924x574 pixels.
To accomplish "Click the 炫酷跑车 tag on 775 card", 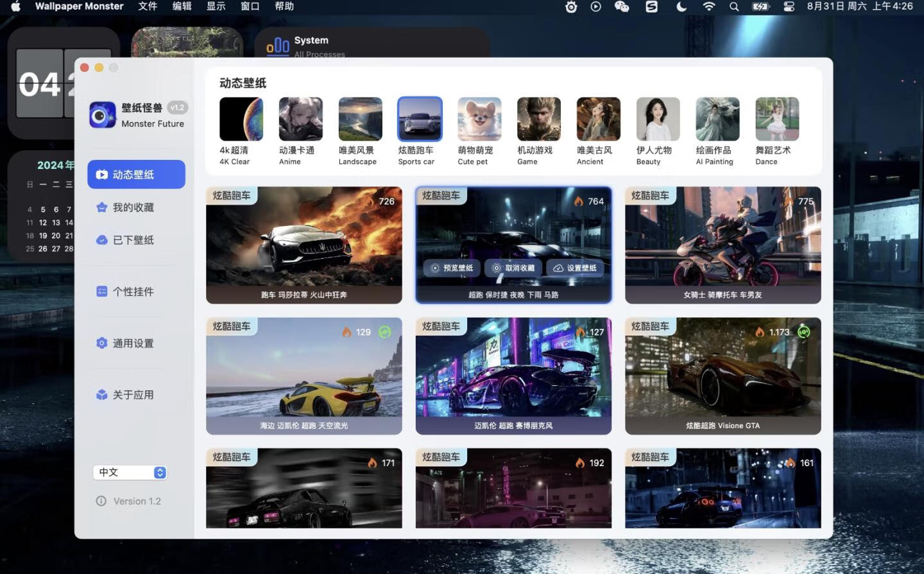I will pyautogui.click(x=650, y=195).
